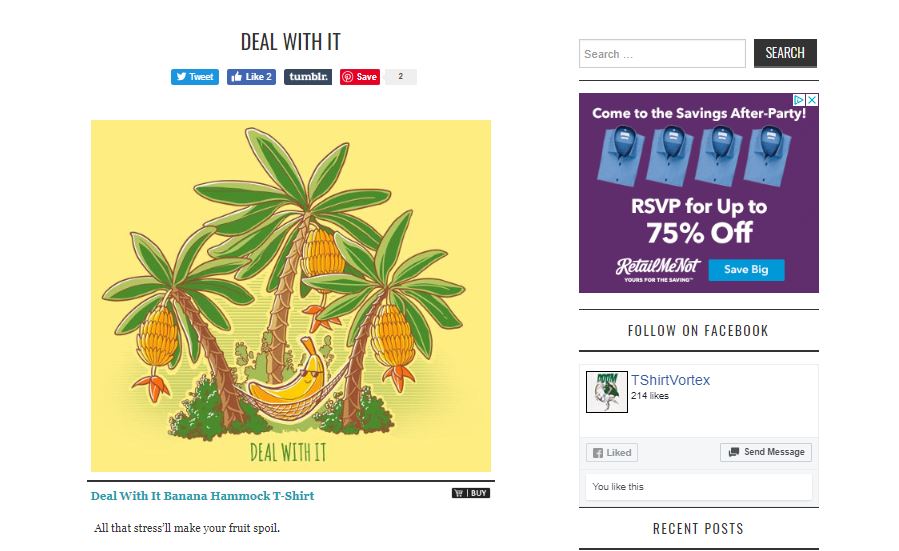Click the shopping cart BUY icon
This screenshot has width=899, height=551.
(x=471, y=493)
